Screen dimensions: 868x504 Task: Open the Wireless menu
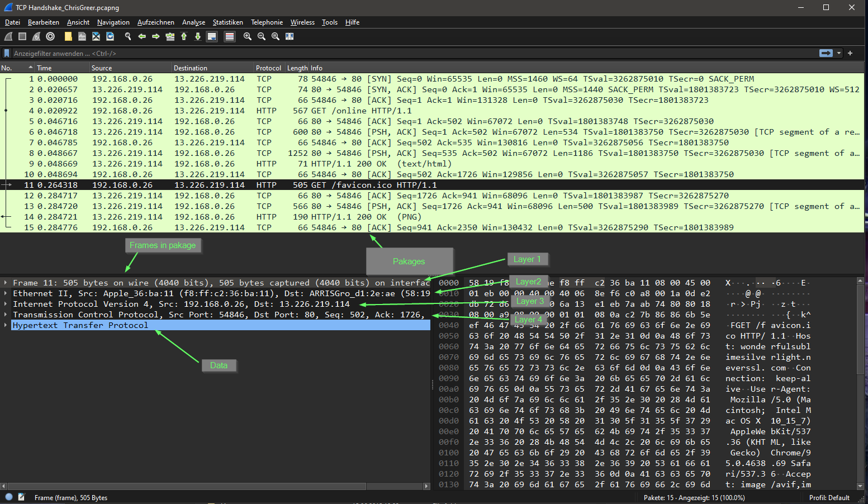(x=302, y=22)
